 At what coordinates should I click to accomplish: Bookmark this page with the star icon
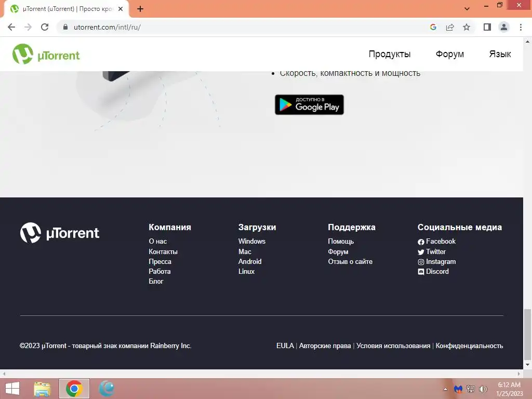(x=467, y=27)
